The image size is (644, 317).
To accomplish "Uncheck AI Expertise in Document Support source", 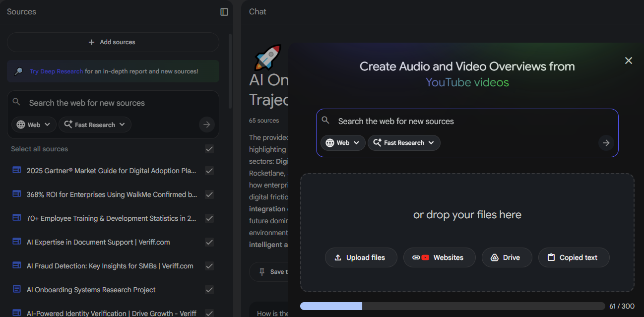I will (209, 242).
